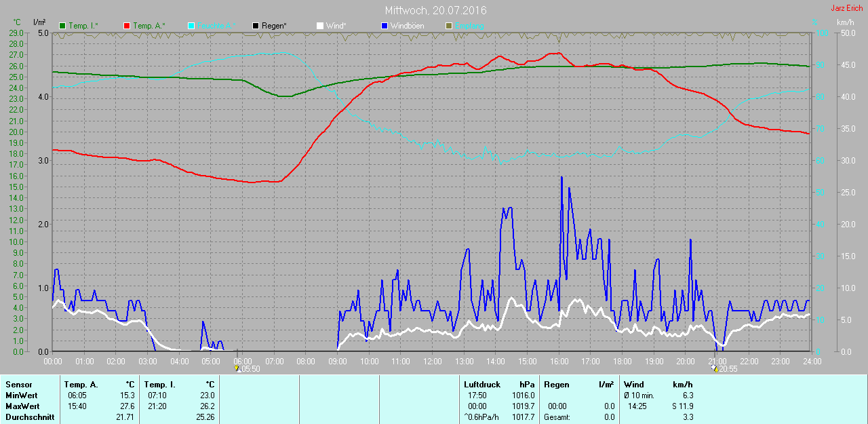Screen dimensions: 868x424
Task: Click the Temp. A. maximum value '27.6'
Action: click(127, 406)
